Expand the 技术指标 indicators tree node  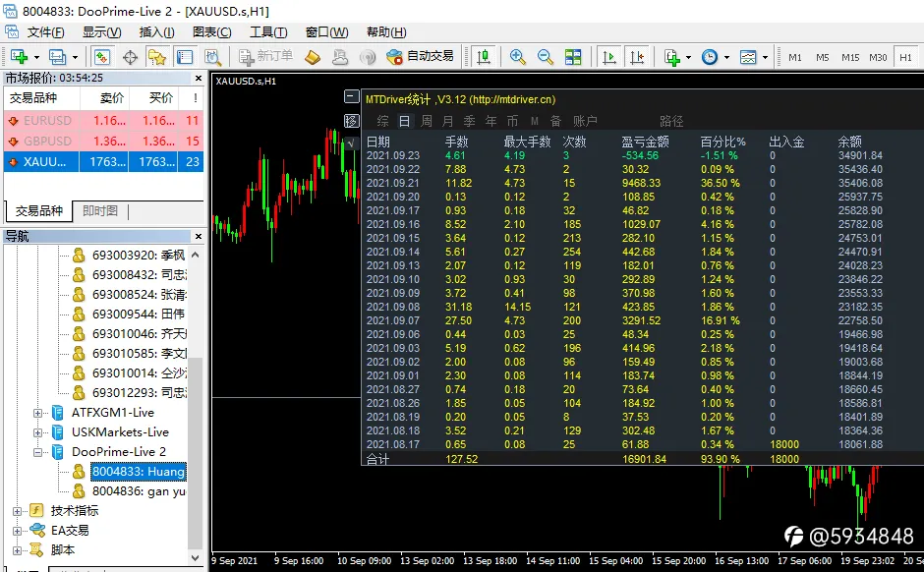click(17, 511)
